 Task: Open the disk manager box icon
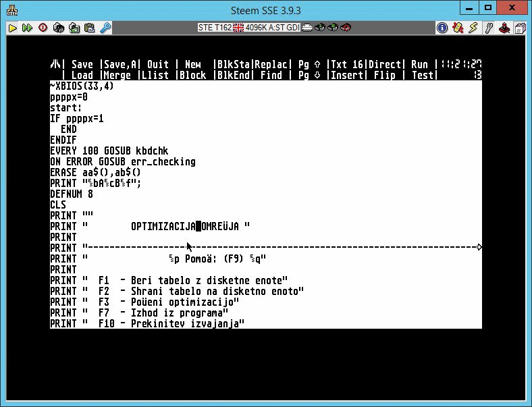(520, 28)
